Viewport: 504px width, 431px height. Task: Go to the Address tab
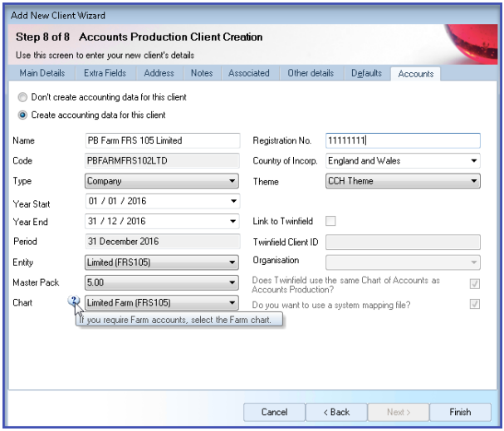tap(159, 73)
